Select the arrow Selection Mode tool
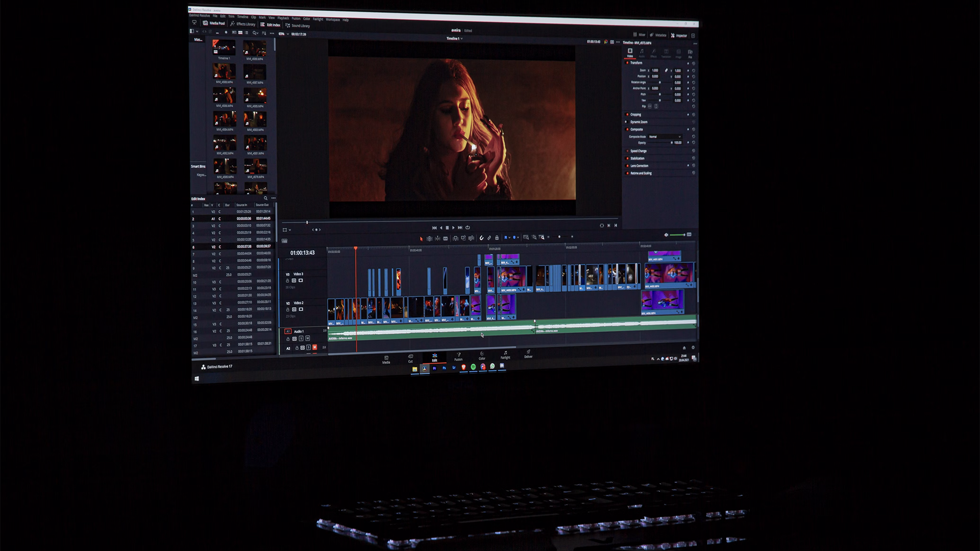This screenshot has height=551, width=980. click(421, 238)
